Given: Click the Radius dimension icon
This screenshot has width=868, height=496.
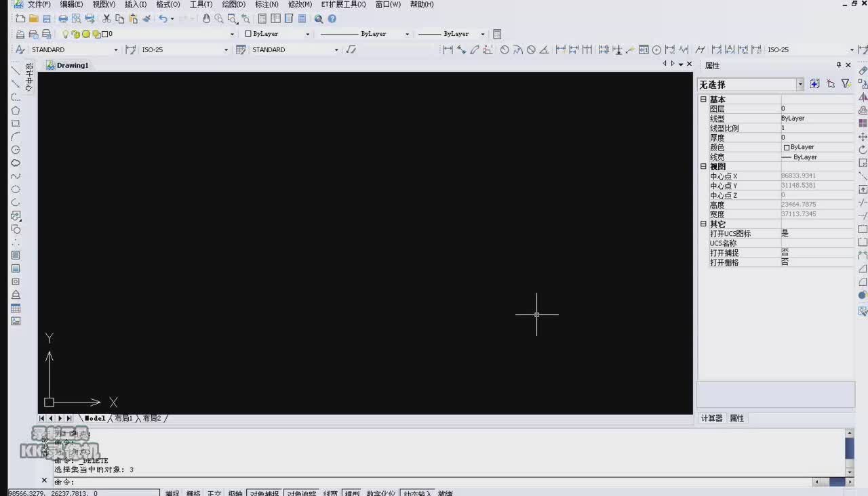Looking at the screenshot, I should point(505,49).
